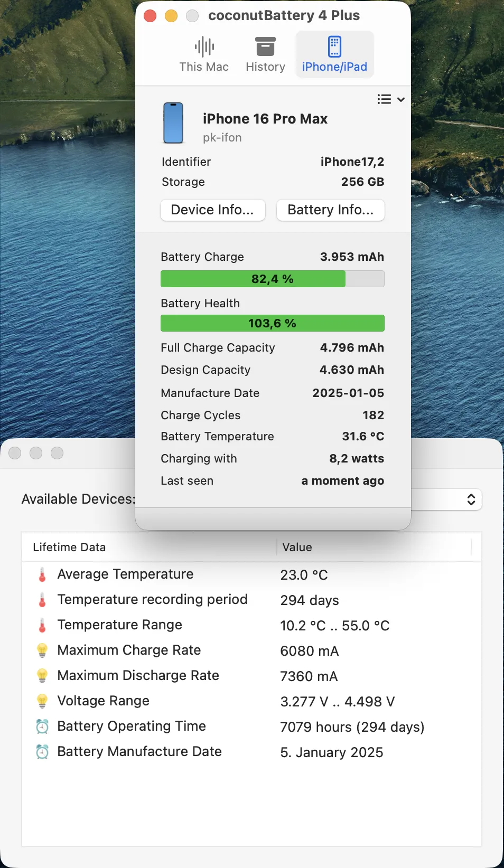This screenshot has height=868, width=504.
Task: Click the 3.277 V .. 4.498 V value
Action: 338,702
